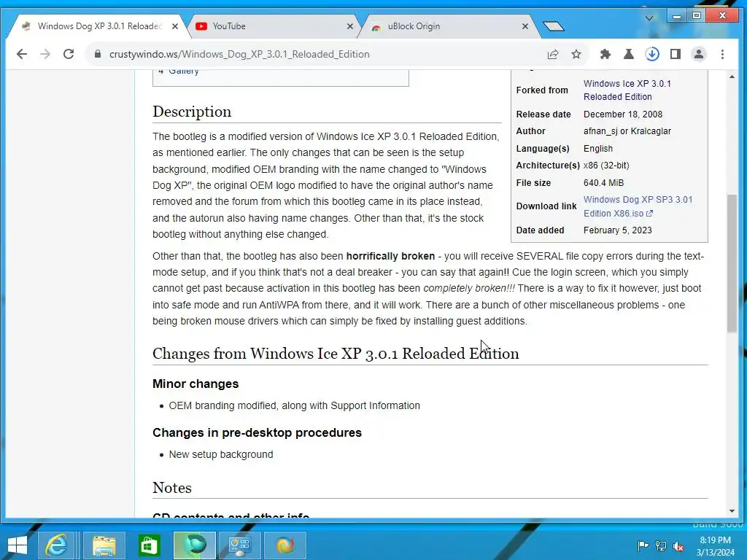
Task: Click muted volume tray icon
Action: point(678,545)
